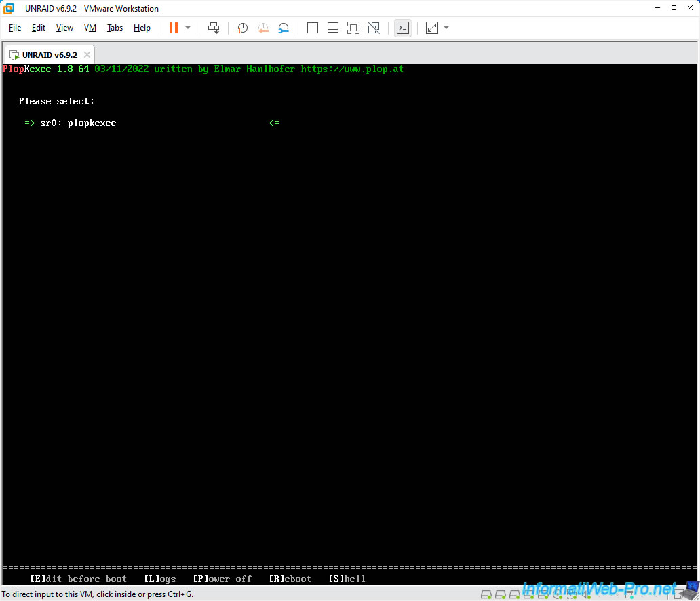This screenshot has width=700, height=601.
Task: Click the Pause VM button
Action: point(174,28)
